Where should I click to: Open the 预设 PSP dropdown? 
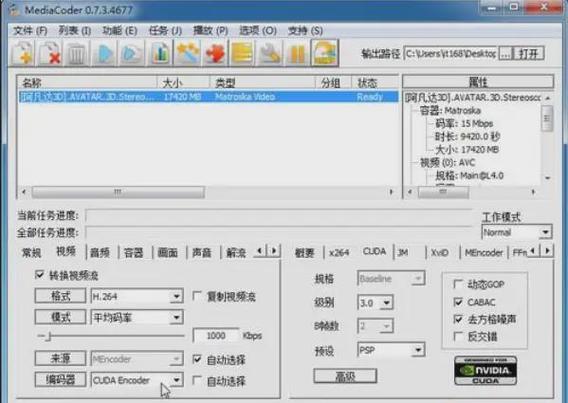(x=418, y=350)
